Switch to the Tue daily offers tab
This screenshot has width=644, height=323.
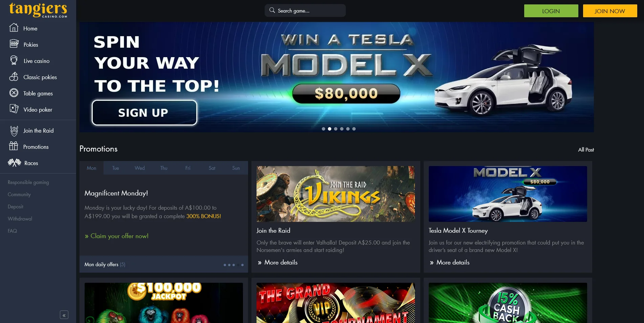pos(115,168)
